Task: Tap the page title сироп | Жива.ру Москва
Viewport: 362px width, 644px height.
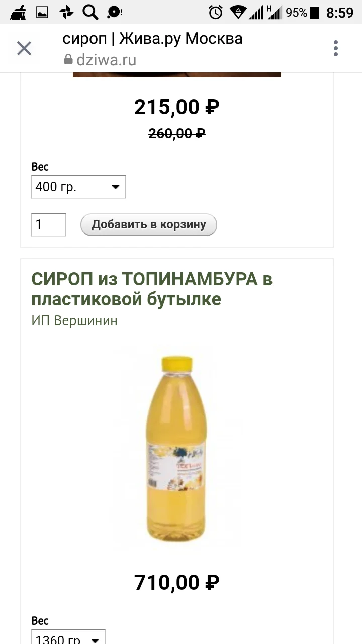Action: (152, 38)
